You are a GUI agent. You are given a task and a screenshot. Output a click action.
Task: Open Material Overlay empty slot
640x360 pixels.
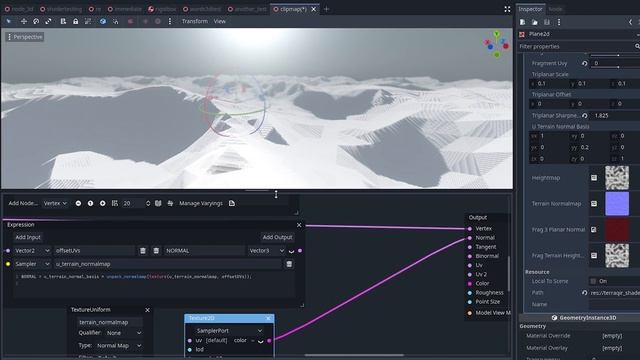(x=612, y=348)
